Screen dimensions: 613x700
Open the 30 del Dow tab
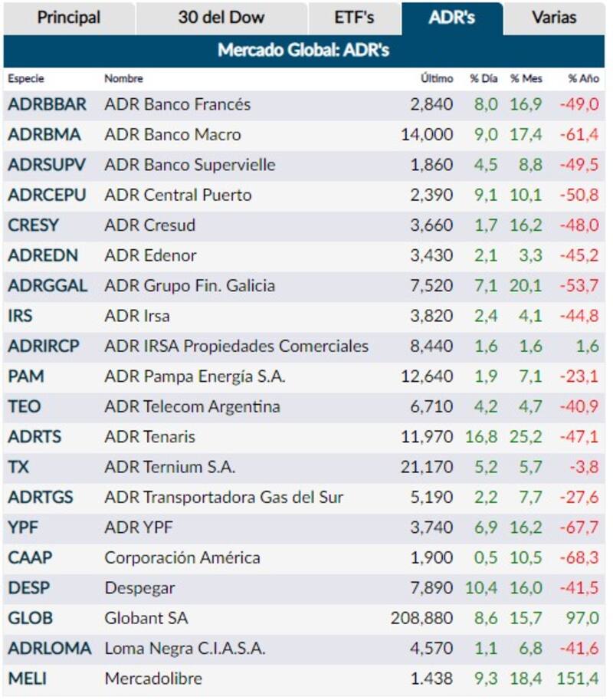tap(221, 18)
